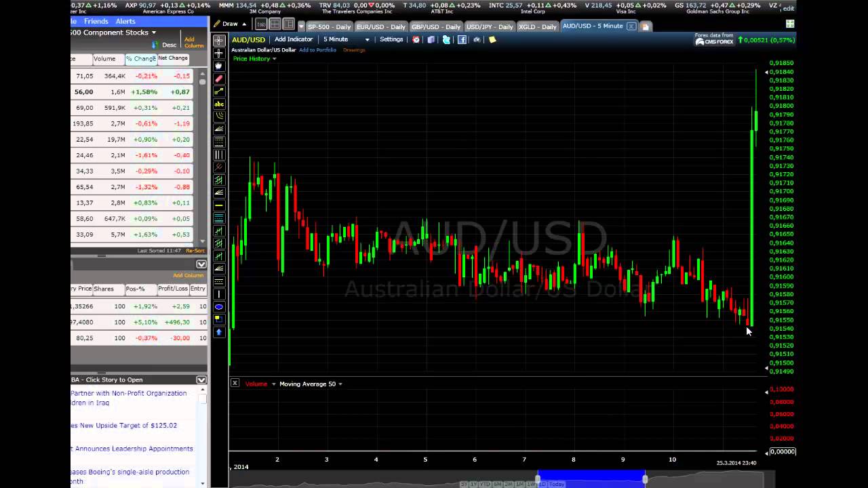The height and width of the screenshot is (488, 868).
Task: Click the edit button on ticker bar
Action: click(x=788, y=8)
